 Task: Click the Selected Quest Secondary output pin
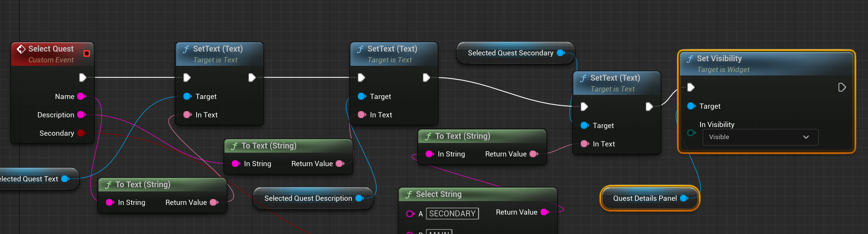pyautogui.click(x=561, y=53)
